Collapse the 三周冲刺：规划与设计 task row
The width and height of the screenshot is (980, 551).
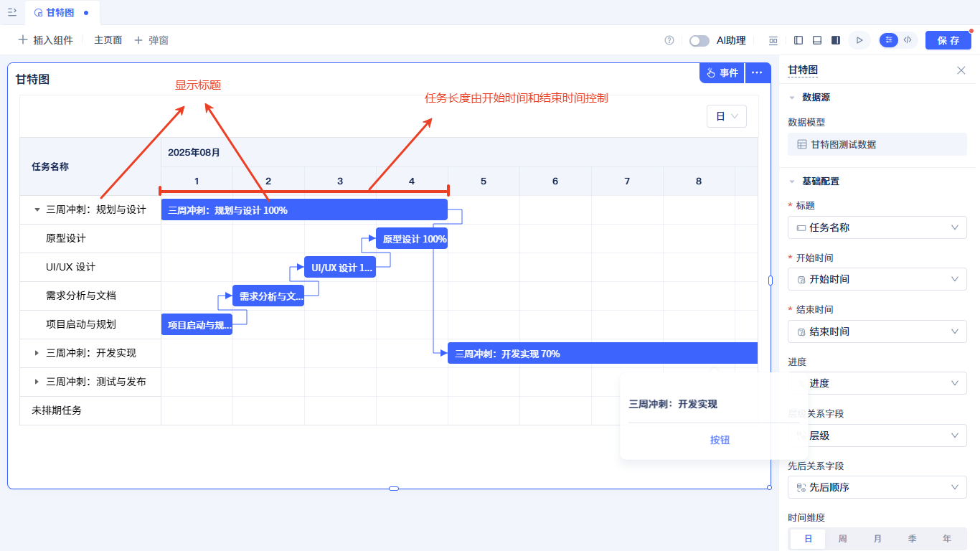coord(37,209)
